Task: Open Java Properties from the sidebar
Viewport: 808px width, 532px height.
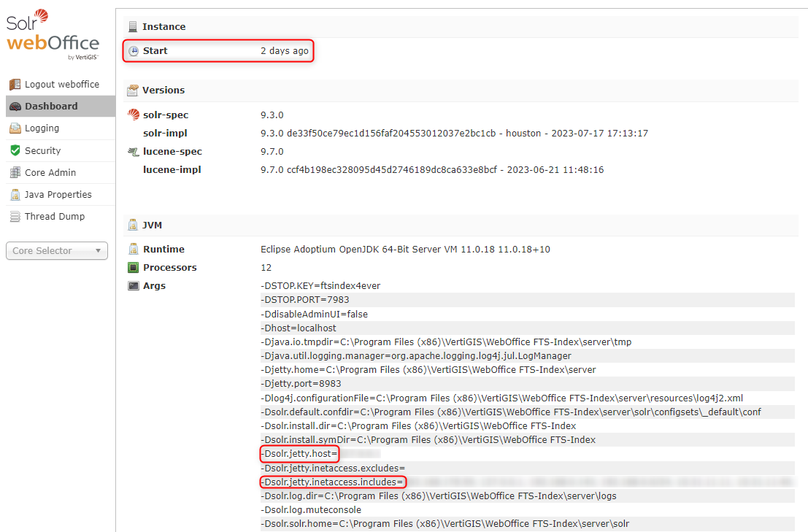Action: pyautogui.click(x=61, y=195)
